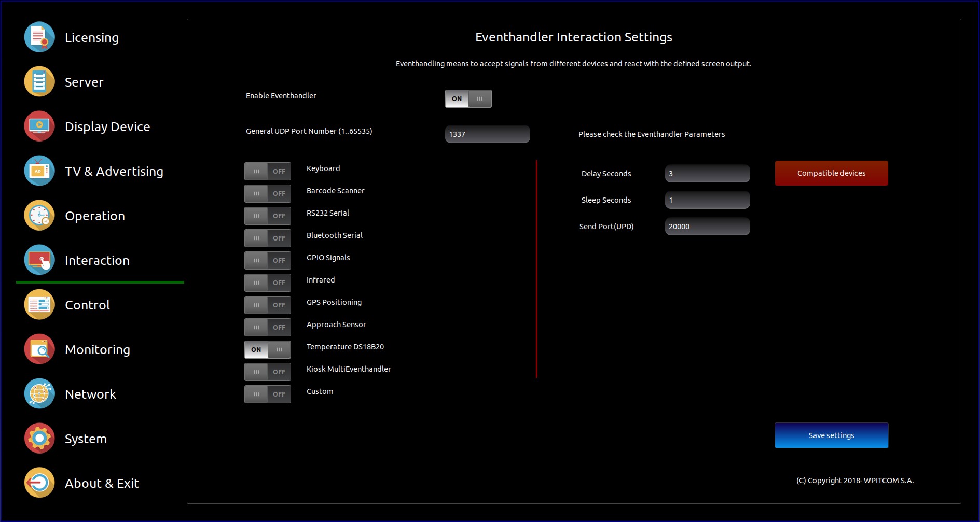
Task: Open the About & Exit menu
Action: (102, 483)
